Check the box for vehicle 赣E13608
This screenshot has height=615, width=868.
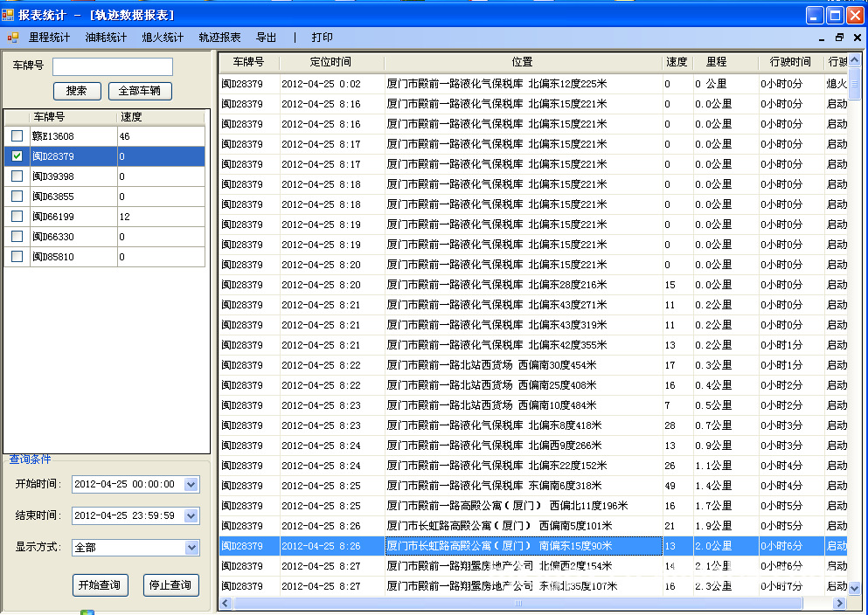coord(17,136)
